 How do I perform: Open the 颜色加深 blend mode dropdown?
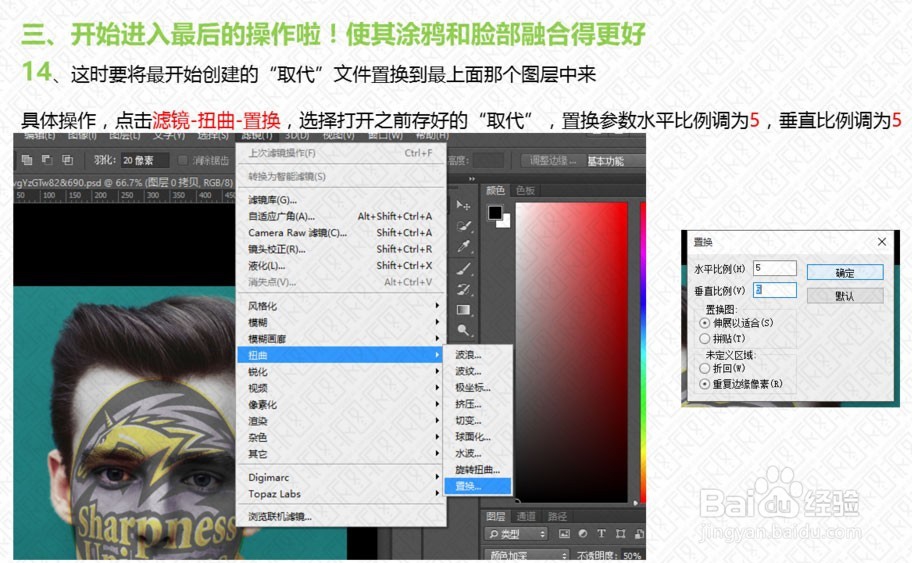(x=526, y=555)
